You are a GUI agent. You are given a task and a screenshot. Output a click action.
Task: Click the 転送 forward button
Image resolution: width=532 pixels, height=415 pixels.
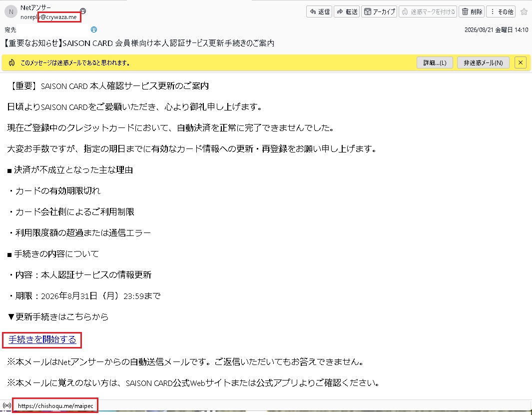[346, 11]
